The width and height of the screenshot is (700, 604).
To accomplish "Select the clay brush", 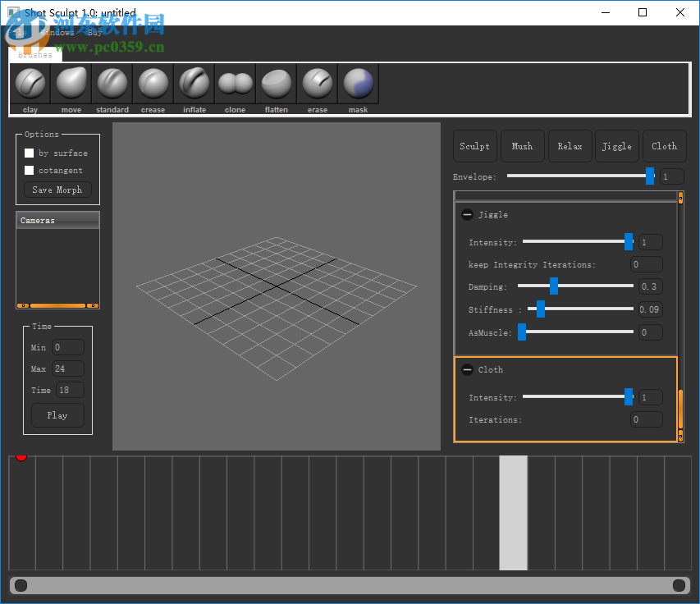I will (x=30, y=84).
